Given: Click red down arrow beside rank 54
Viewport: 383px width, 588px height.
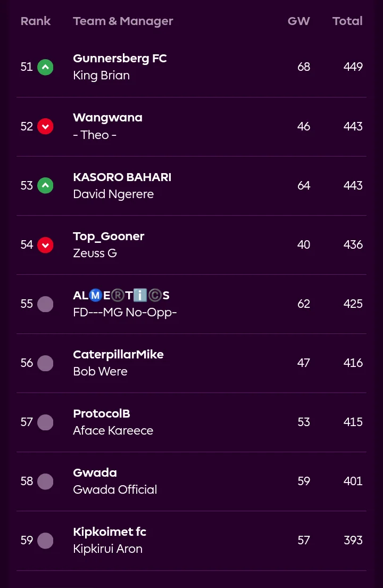Looking at the screenshot, I should tap(45, 244).
